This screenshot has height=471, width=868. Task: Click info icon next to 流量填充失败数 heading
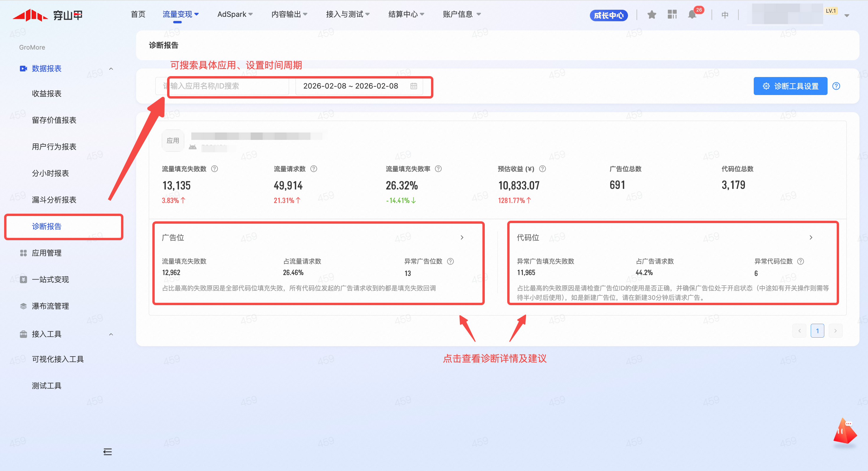[x=214, y=169]
